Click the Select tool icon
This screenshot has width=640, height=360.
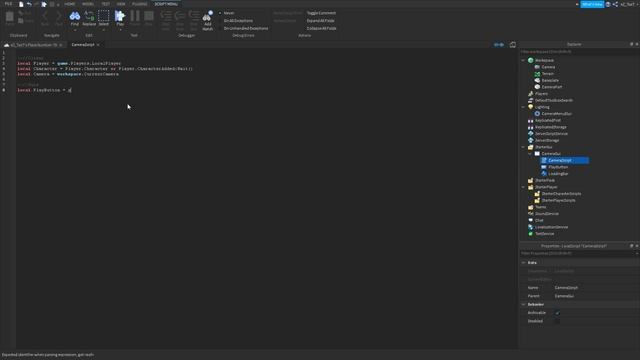104,16
